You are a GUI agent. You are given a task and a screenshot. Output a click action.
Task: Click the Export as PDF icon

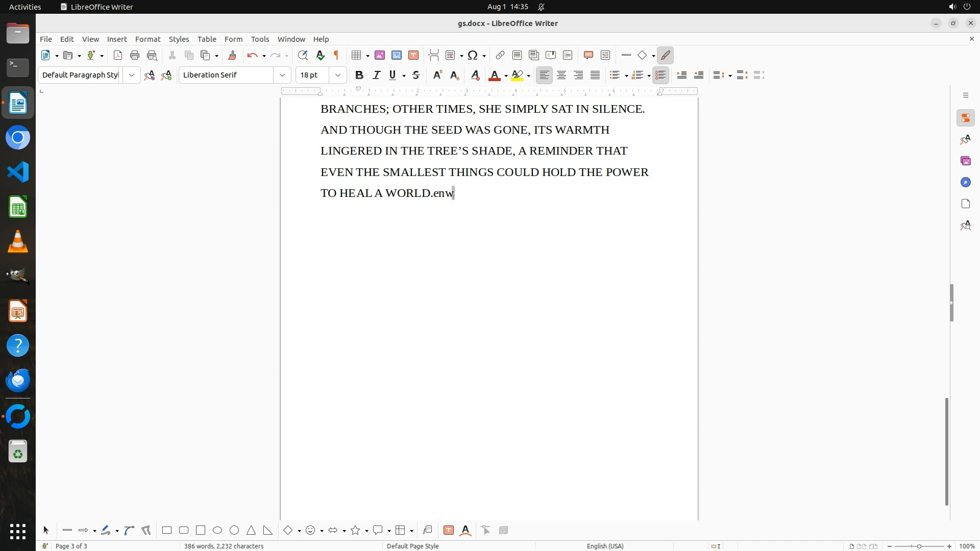click(118, 56)
